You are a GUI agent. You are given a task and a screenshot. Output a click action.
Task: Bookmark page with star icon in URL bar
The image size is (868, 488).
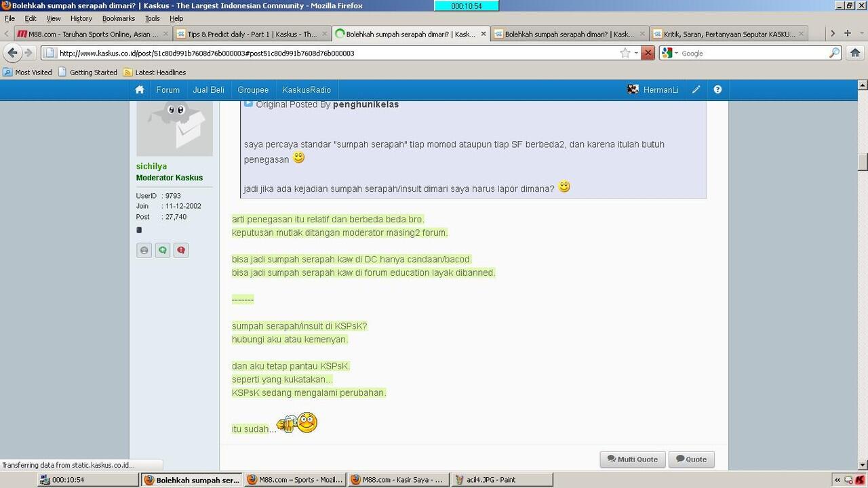625,53
